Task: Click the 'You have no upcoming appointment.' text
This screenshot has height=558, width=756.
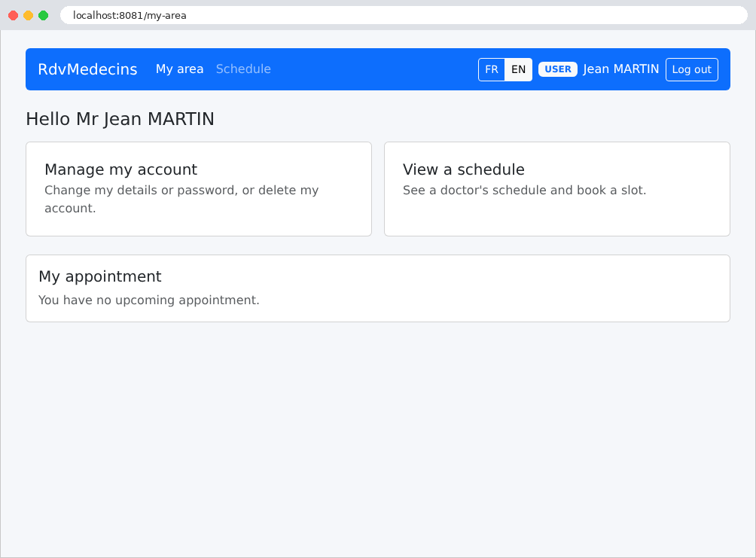Action: 149,300
